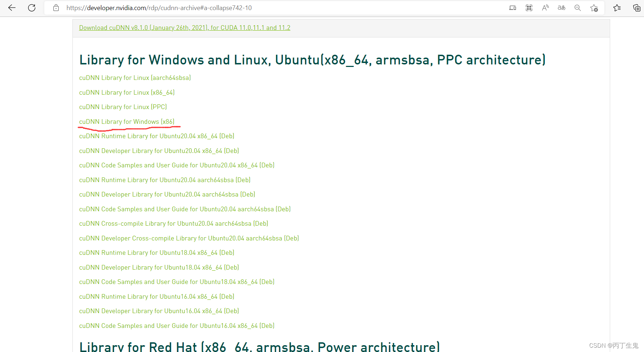Open cuDNN Developer Library for Ubuntu16.04 x86_64 (Deb)
Viewport: 644px width, 352px height.
[159, 311]
